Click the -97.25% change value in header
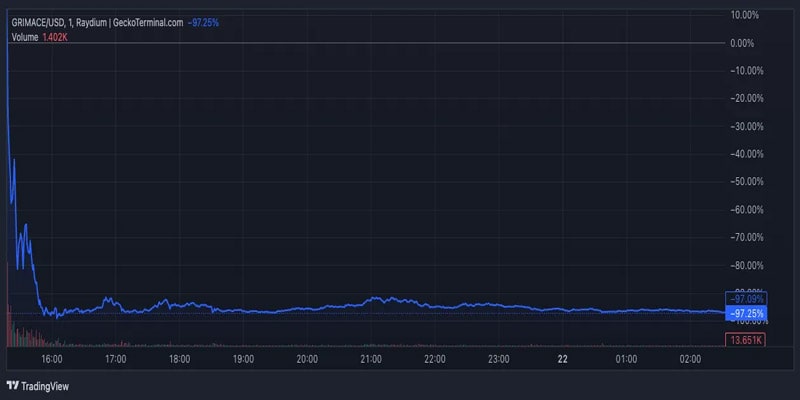Viewport: 800px width, 400px height. (x=203, y=23)
